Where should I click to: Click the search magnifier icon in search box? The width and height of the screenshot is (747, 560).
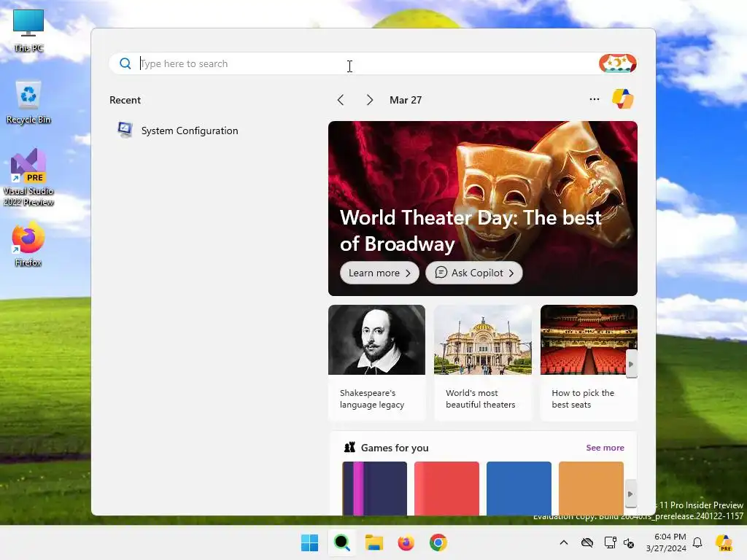tap(125, 63)
